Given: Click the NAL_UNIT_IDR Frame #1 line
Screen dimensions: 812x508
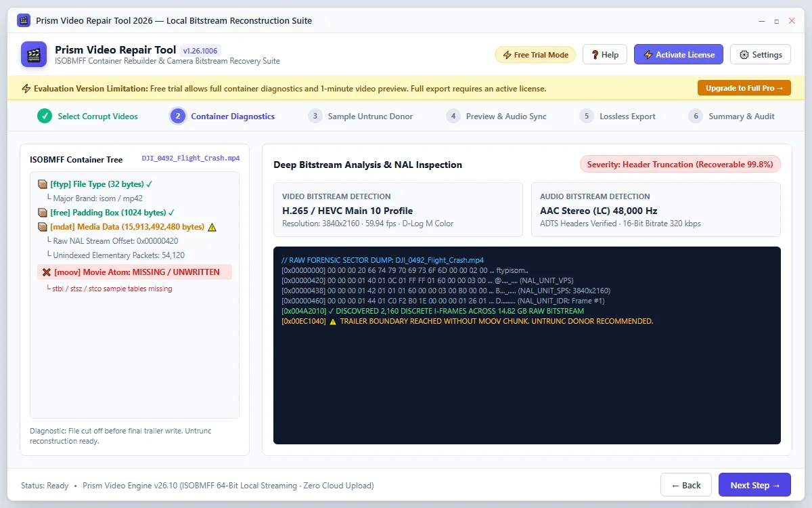Looking at the screenshot, I should (443, 301).
